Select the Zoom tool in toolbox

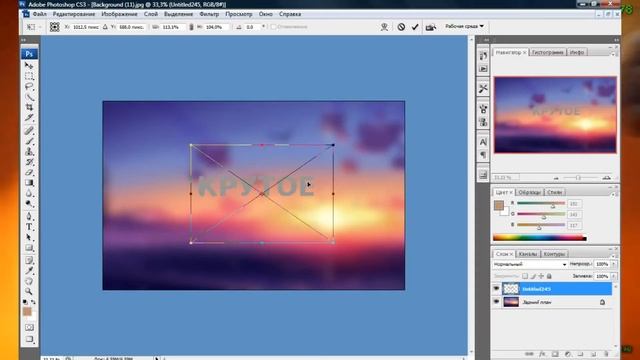tap(29, 291)
